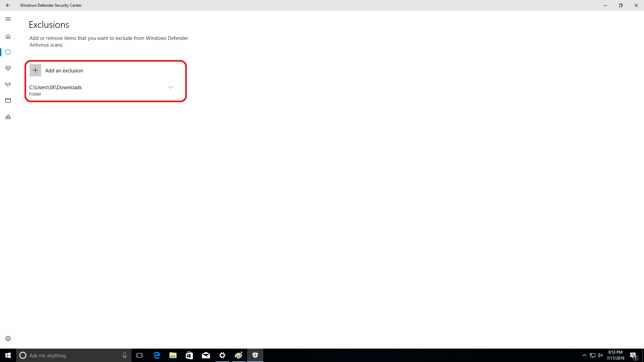
Task: Expand the C:\Users\SK\Downloads exclusion chevron
Action: 170,87
